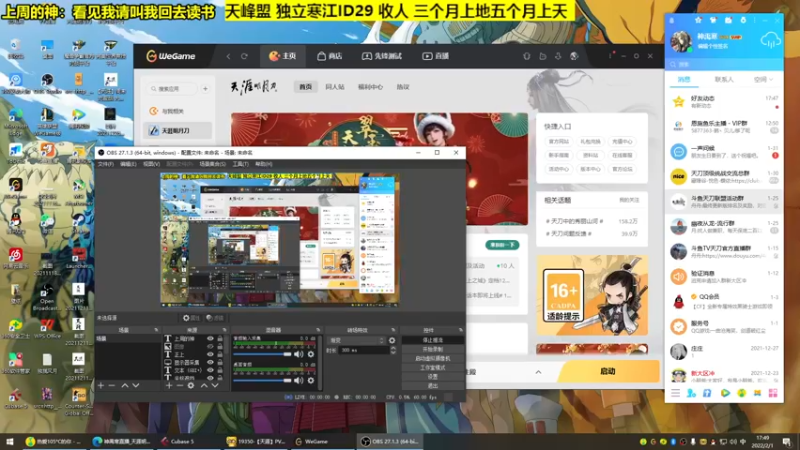Select 天涯明月刀 game in WeGame sidebar
The height and width of the screenshot is (450, 800).
pos(177,131)
